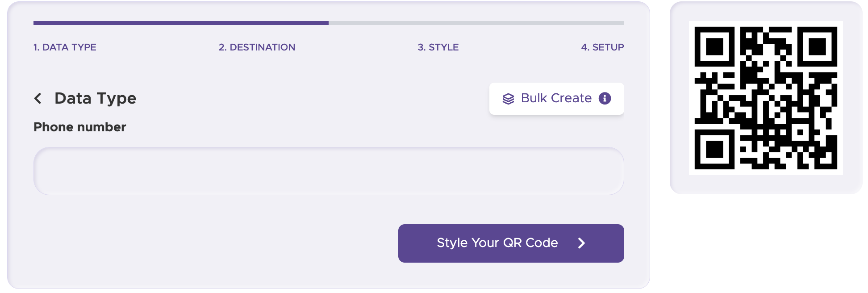Click the info icon next to Bulk Create
The width and height of the screenshot is (868, 293).
[605, 98]
